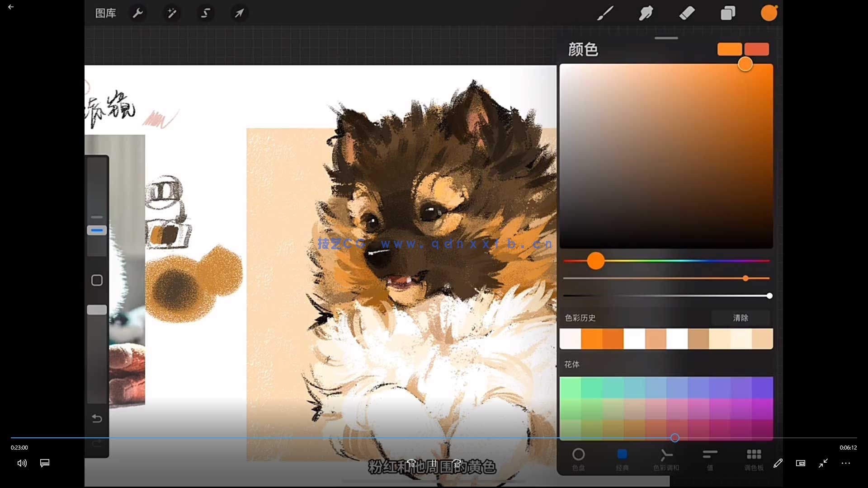Viewport: 868px width, 488px height.
Task: Tap the square modifier button in sidebar
Action: tap(97, 281)
